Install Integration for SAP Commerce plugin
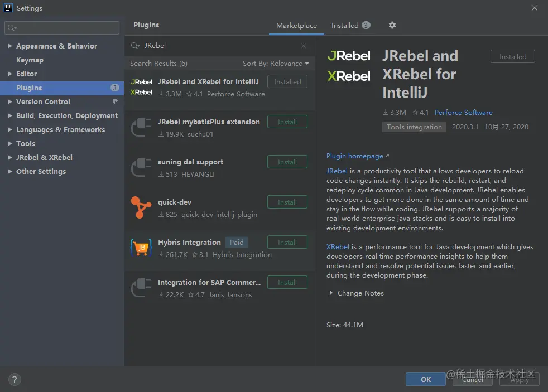Screen dimensions: 548x392 pyautogui.click(x=287, y=282)
